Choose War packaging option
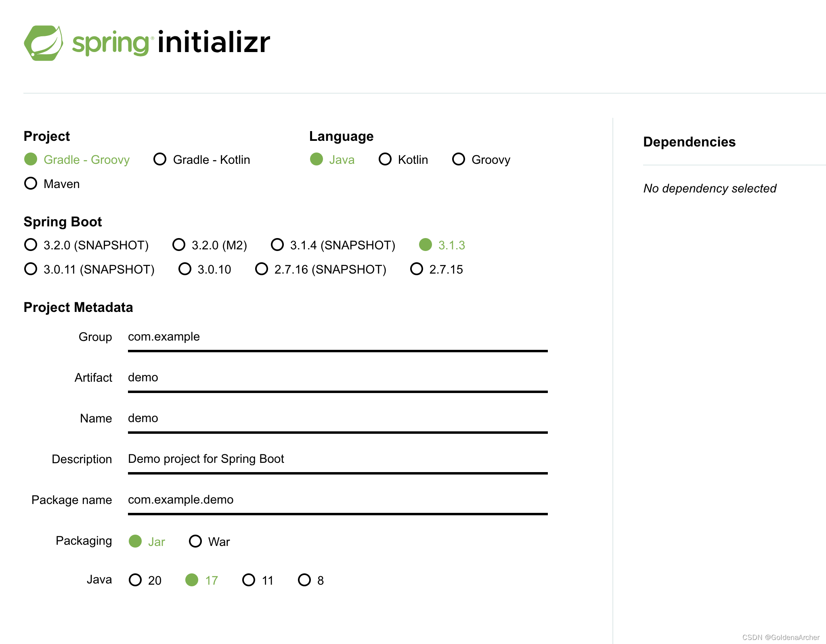Viewport: 826px width, 644px height. 210,542
